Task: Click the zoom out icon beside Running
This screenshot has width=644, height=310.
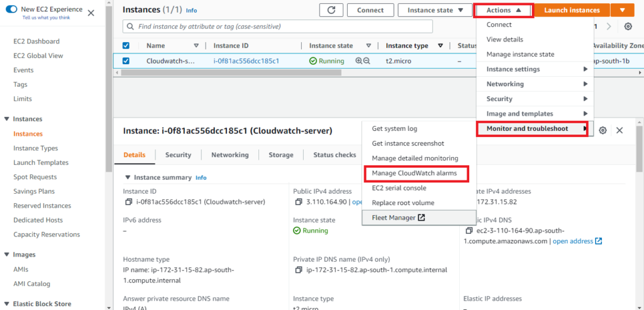Action: pyautogui.click(x=367, y=61)
